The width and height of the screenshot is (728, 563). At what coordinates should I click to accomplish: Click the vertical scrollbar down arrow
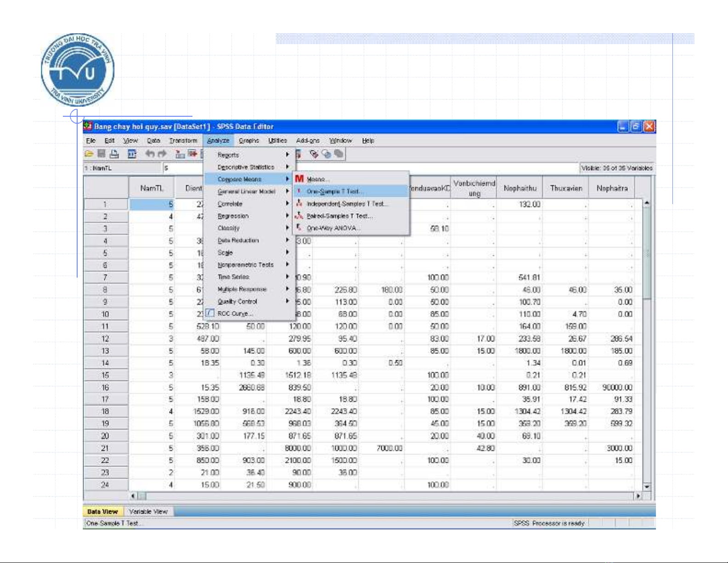647,486
